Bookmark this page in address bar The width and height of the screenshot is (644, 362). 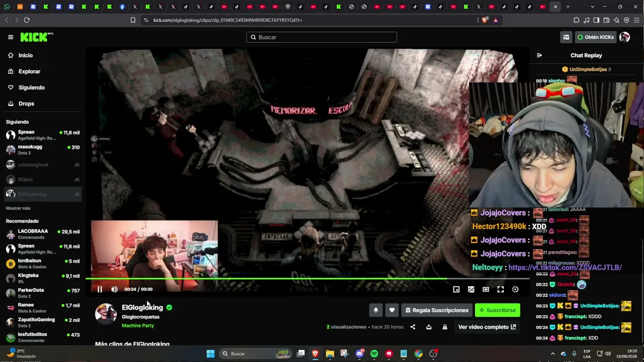pos(133,20)
